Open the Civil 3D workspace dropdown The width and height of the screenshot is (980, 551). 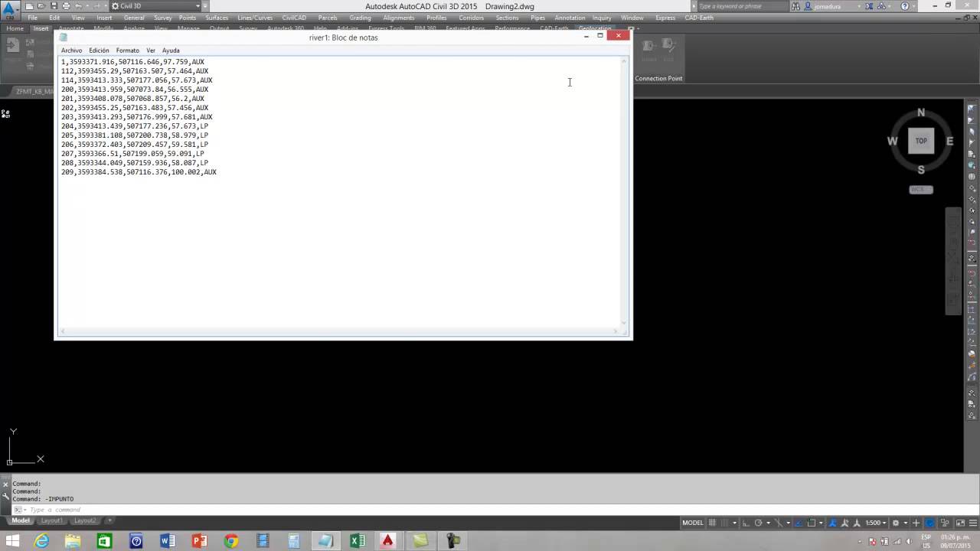pos(156,6)
